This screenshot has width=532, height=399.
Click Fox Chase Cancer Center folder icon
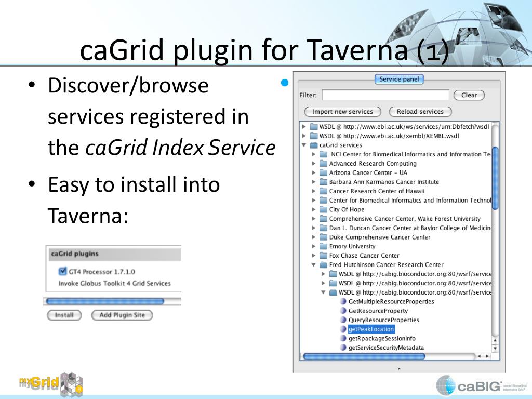[323, 256]
